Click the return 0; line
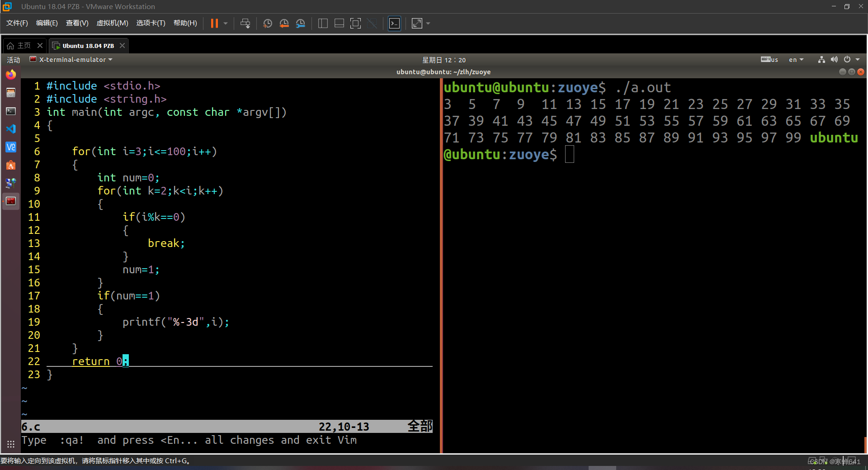 [100, 361]
